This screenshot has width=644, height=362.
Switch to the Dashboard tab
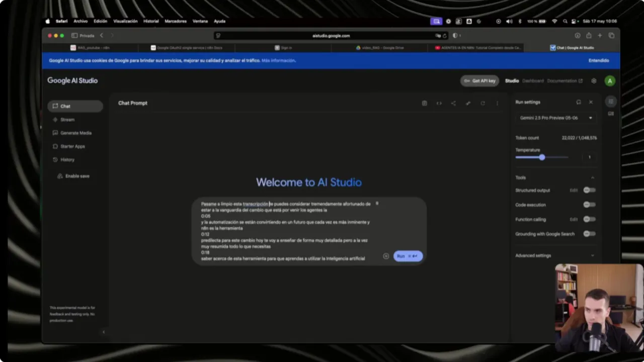pyautogui.click(x=533, y=81)
